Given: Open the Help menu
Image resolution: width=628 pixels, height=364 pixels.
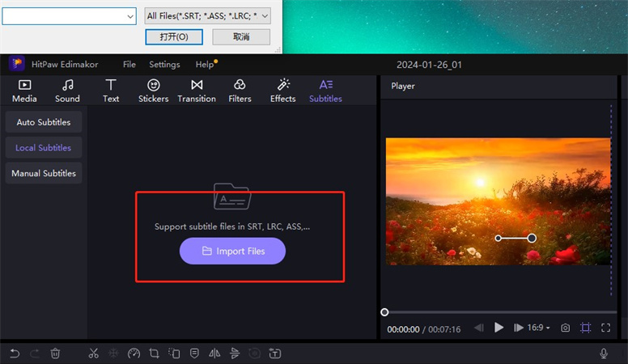Looking at the screenshot, I should 205,65.
